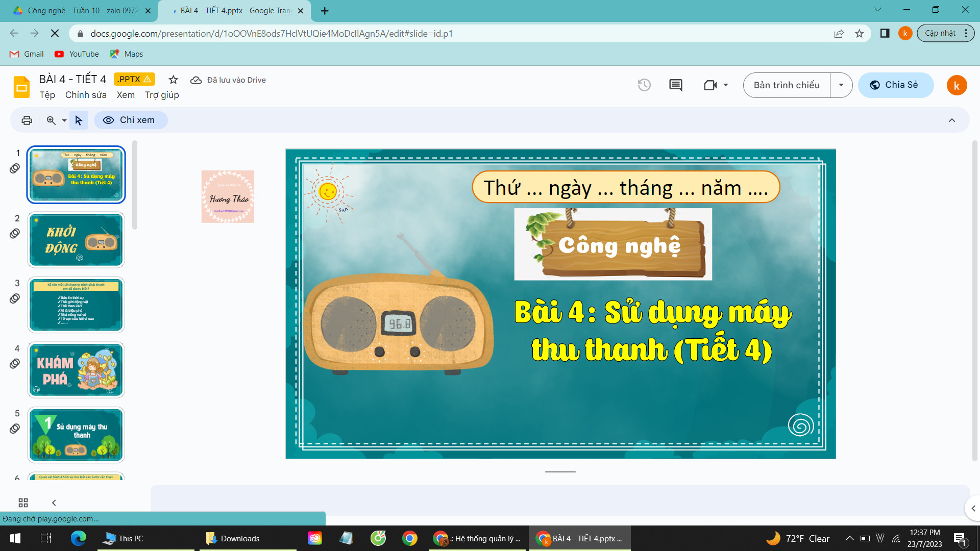This screenshot has width=980, height=551.
Task: Click the video call camera icon
Action: 710,85
